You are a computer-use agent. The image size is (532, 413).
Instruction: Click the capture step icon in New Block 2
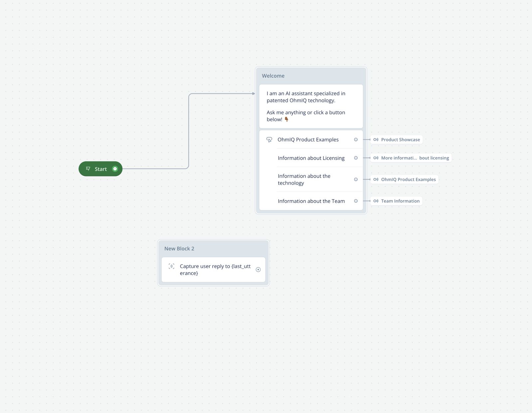click(x=172, y=266)
